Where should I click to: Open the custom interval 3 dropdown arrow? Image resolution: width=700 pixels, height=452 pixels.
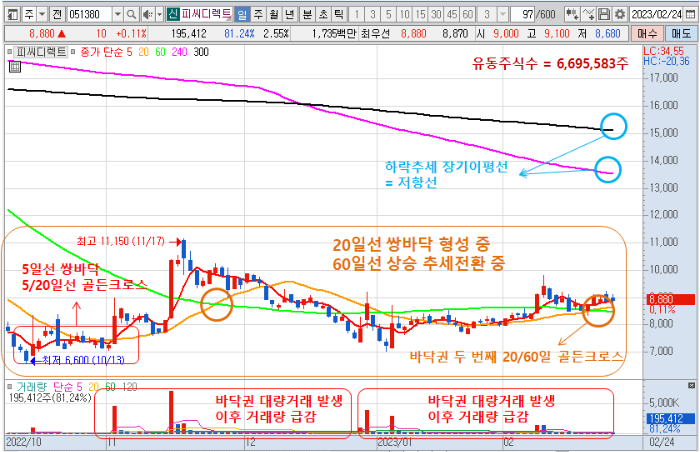pos(503,15)
